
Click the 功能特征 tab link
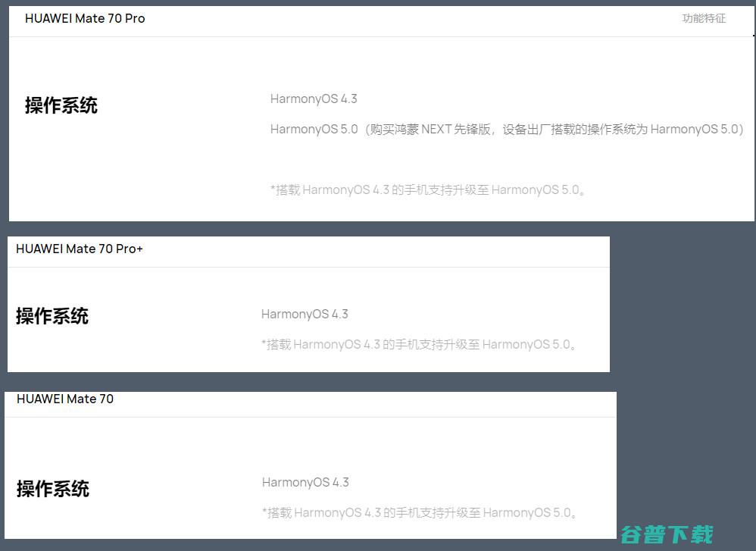[x=704, y=18]
